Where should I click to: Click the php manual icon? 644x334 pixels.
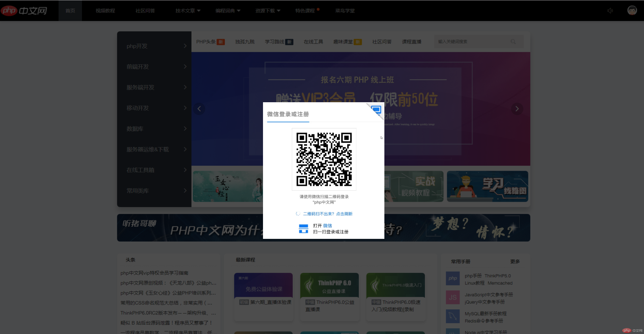[x=452, y=278]
